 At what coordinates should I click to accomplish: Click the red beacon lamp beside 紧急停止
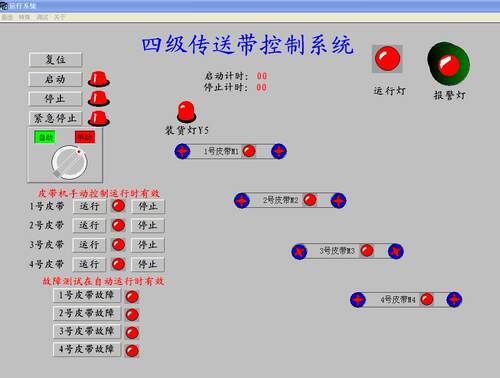pyautogui.click(x=99, y=118)
